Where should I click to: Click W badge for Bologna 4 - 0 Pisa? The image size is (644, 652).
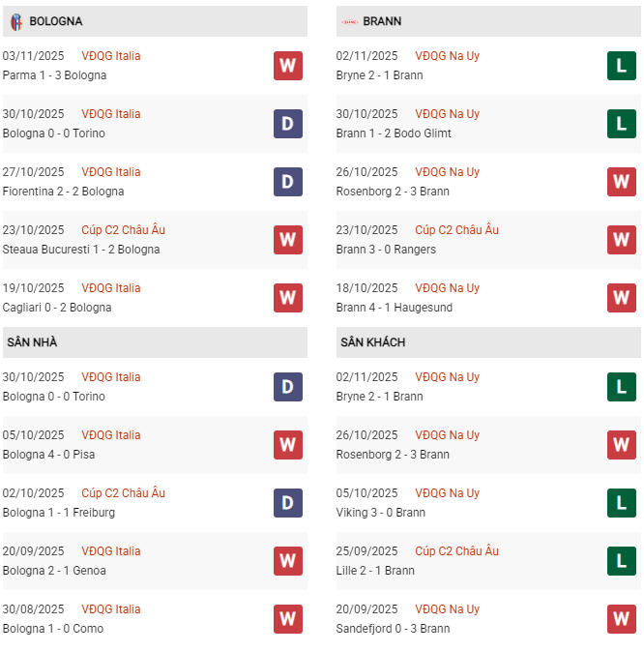287,445
